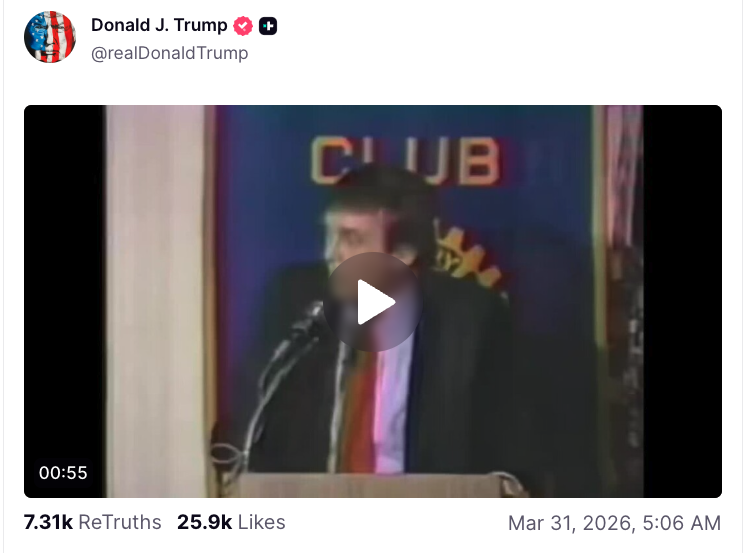Click the 5:06 AM time in the post date
This screenshot has height=553, width=743.
(x=681, y=523)
